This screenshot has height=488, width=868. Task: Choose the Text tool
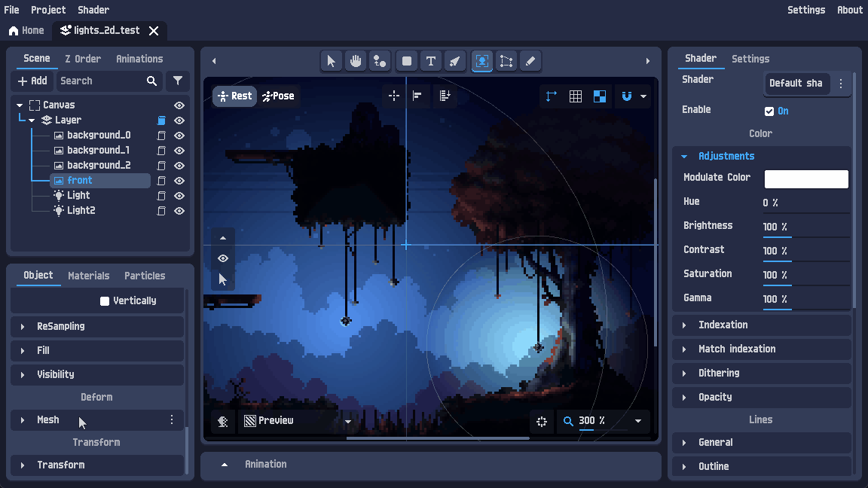click(x=431, y=61)
